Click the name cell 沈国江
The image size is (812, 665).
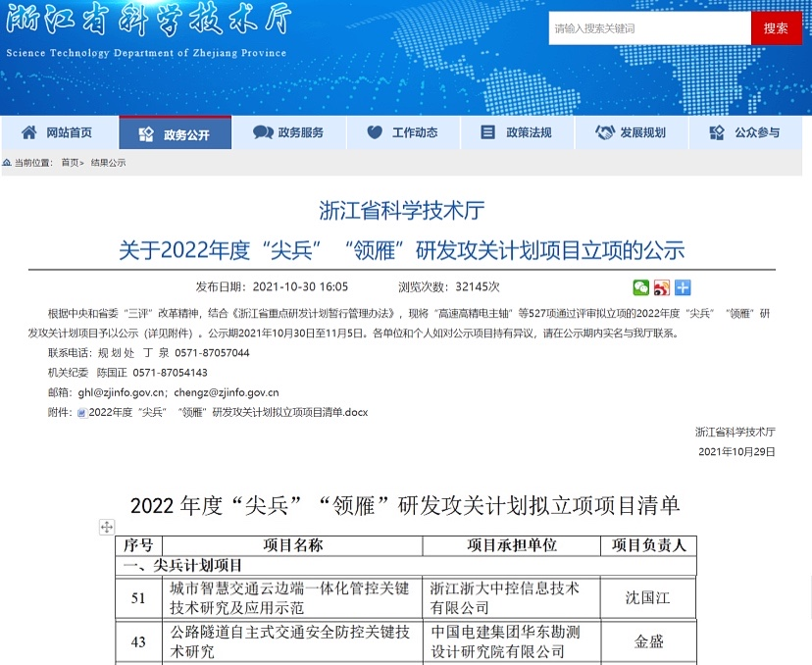648,598
